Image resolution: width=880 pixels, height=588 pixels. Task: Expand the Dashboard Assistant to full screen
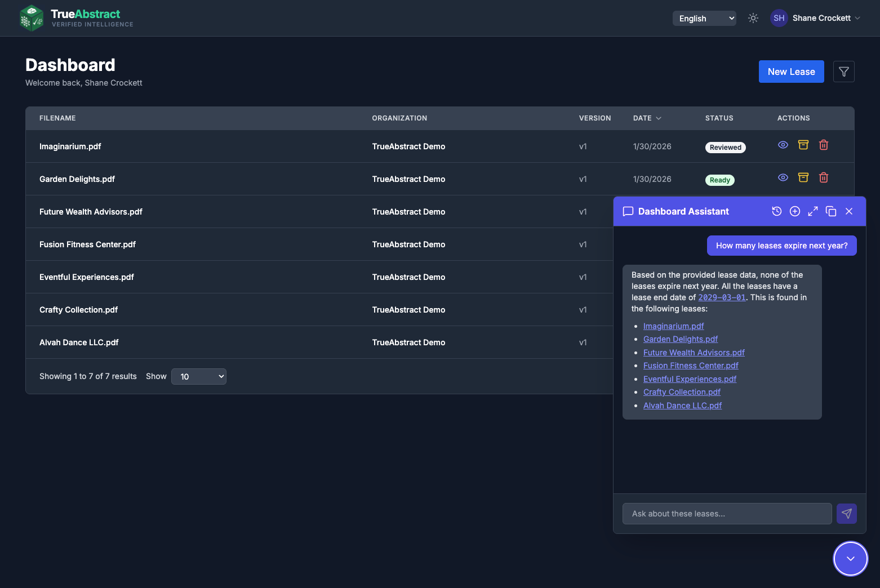click(x=813, y=211)
